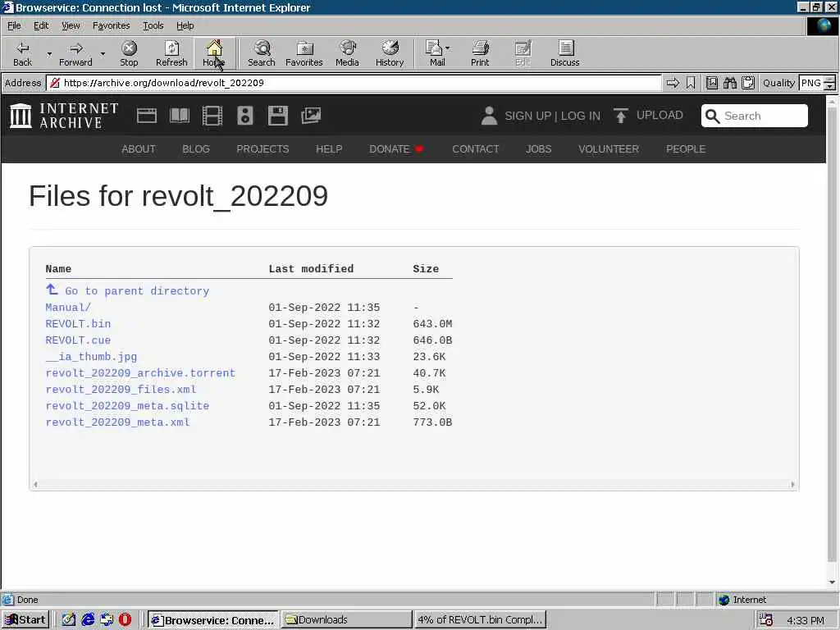Click the Internet Archive Search field
This screenshot has width=840, height=630.
[755, 116]
